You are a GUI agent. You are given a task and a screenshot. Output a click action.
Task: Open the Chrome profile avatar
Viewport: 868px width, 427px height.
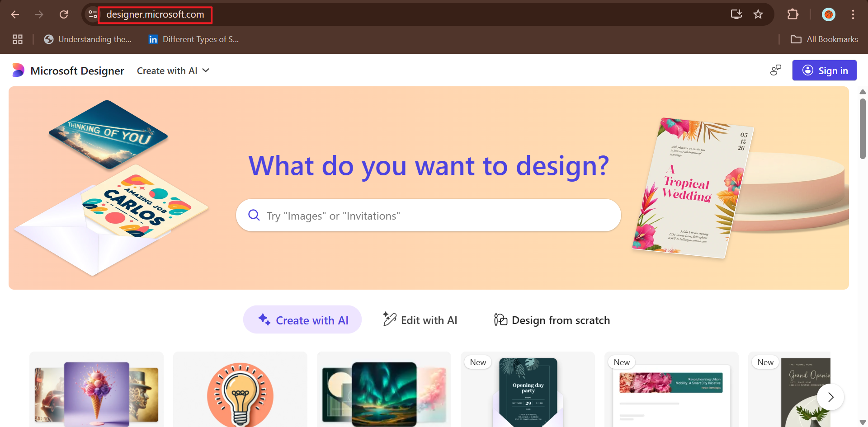pos(828,14)
